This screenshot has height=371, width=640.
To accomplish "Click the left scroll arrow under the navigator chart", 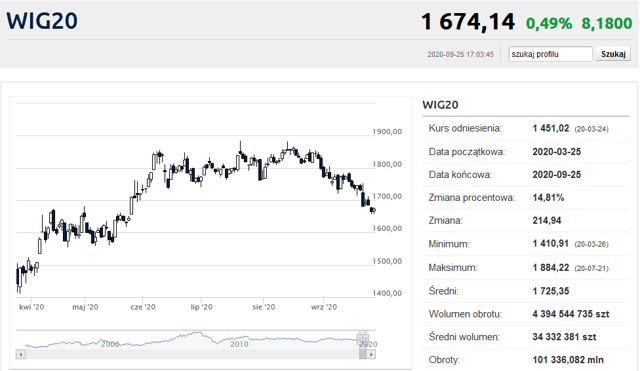I will tap(21, 354).
